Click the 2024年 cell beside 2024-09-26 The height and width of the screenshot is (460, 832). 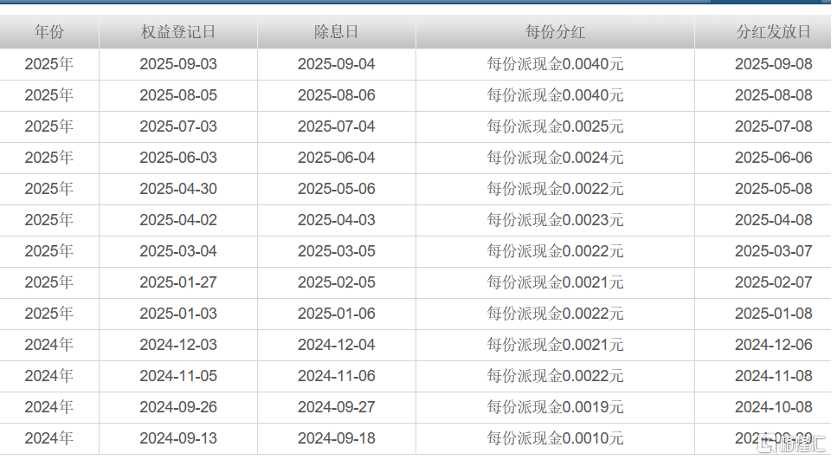point(49,406)
